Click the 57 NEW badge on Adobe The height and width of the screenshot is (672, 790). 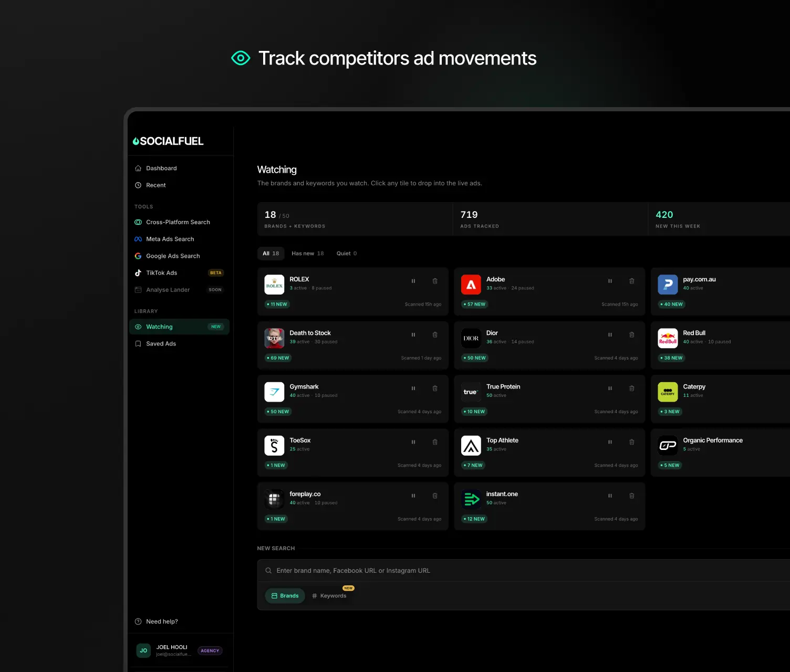tap(474, 304)
